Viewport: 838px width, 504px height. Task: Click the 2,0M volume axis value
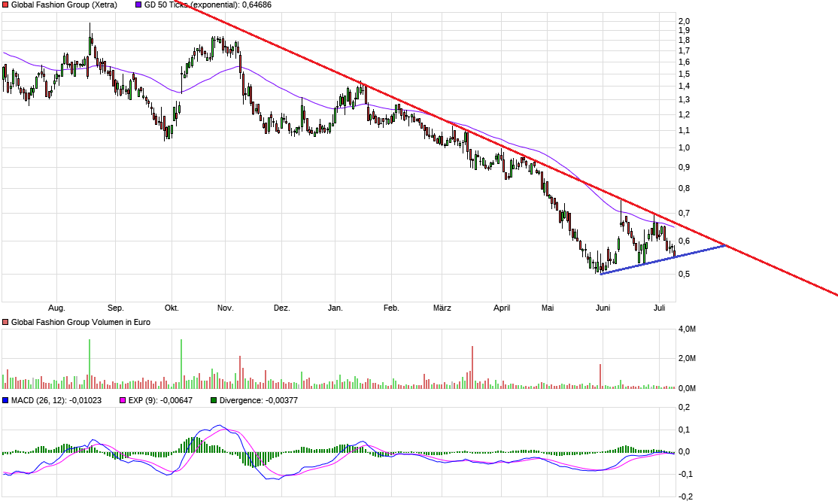[x=688, y=359]
